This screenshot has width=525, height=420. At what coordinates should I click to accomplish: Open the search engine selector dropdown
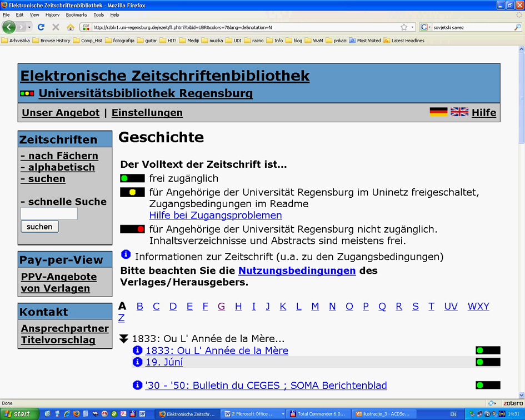pyautogui.click(x=426, y=27)
